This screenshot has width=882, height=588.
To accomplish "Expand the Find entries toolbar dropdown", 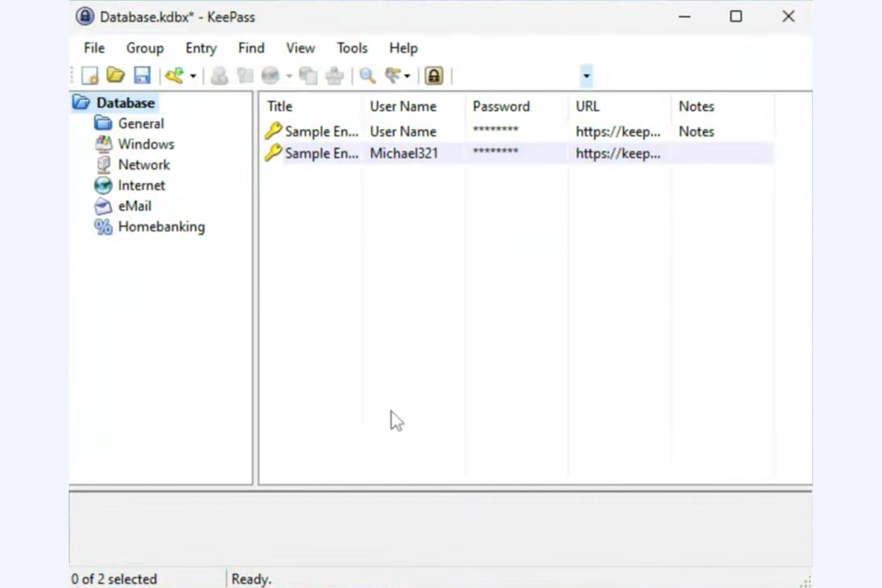I will coord(406,76).
